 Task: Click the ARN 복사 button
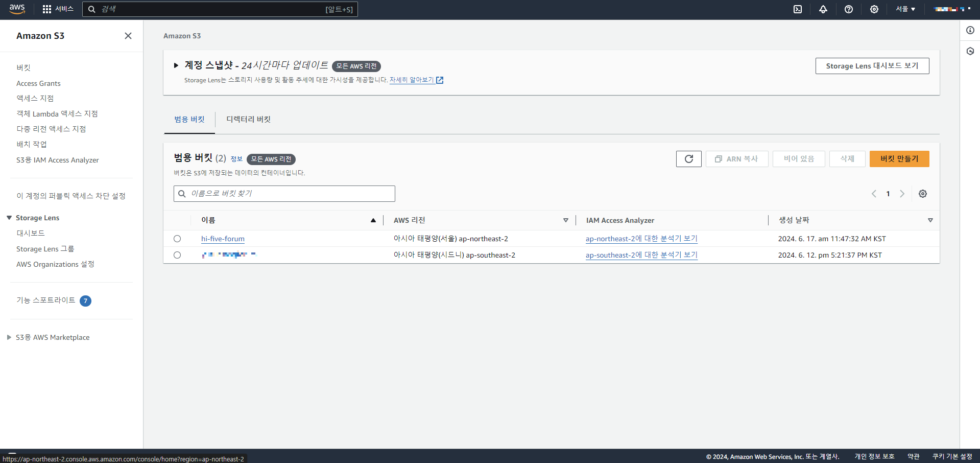point(737,159)
